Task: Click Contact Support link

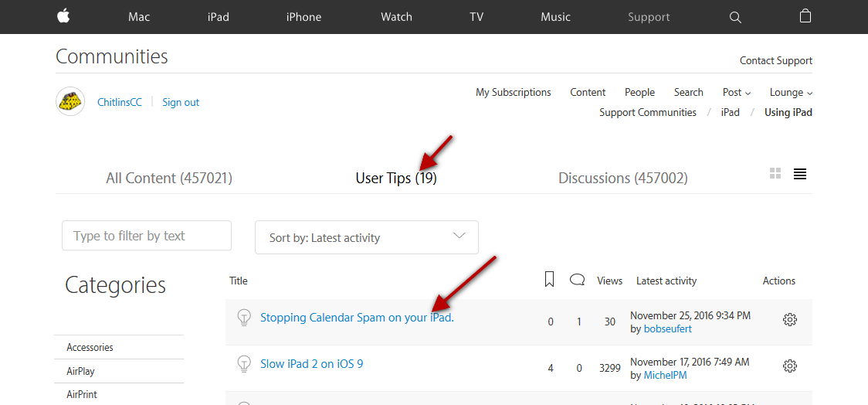Action: (776, 61)
